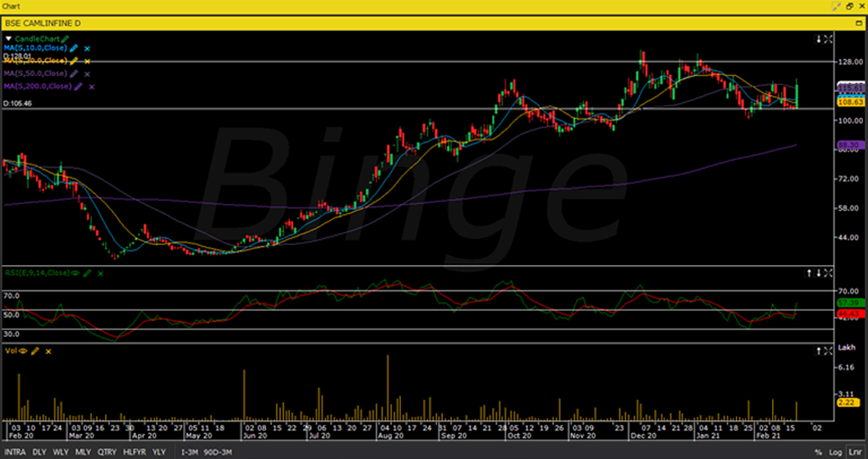Select the MA(S,50.0,Close) indicator label

click(35, 73)
